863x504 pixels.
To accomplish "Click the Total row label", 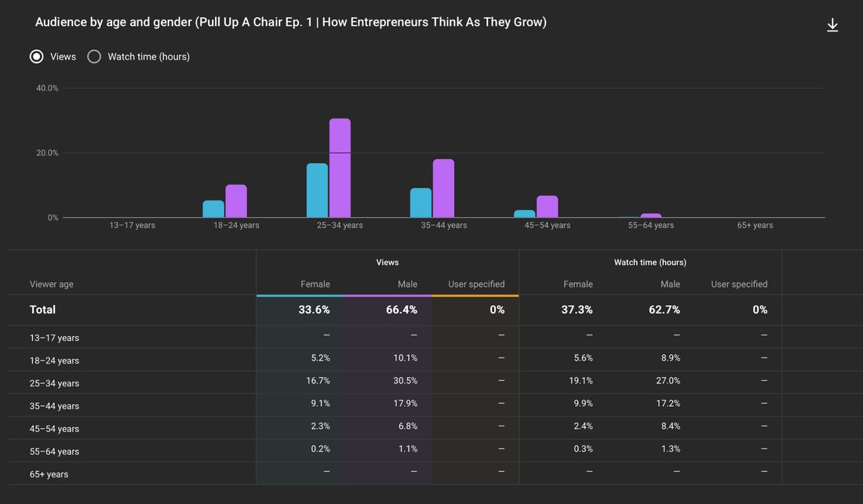I will [42, 310].
